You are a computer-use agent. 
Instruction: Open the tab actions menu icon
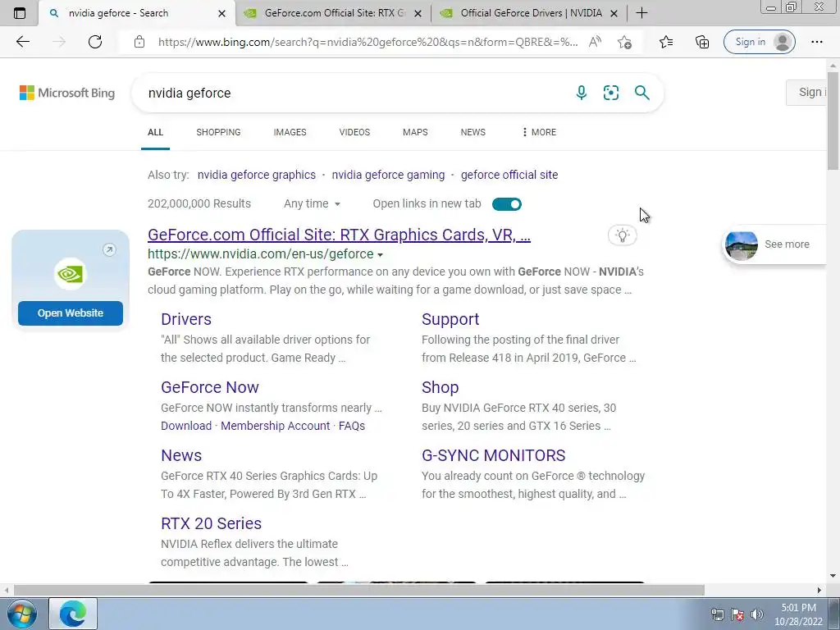[x=20, y=13]
